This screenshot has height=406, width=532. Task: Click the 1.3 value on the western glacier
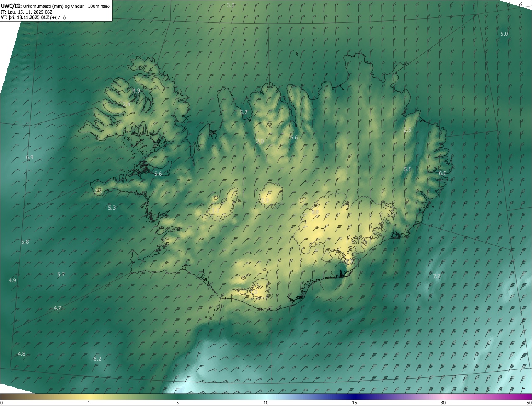[216, 210]
